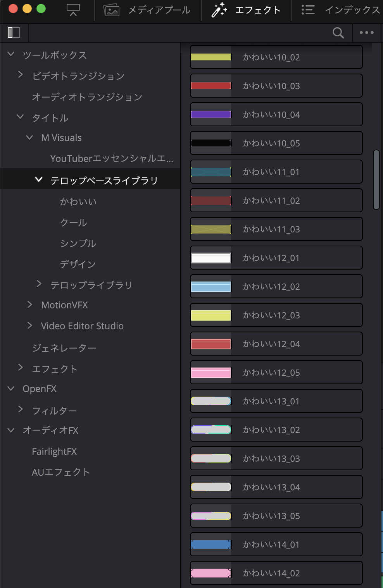This screenshot has width=383, height=588.
Task: Open the three-dot options menu
Action: pyautogui.click(x=366, y=33)
